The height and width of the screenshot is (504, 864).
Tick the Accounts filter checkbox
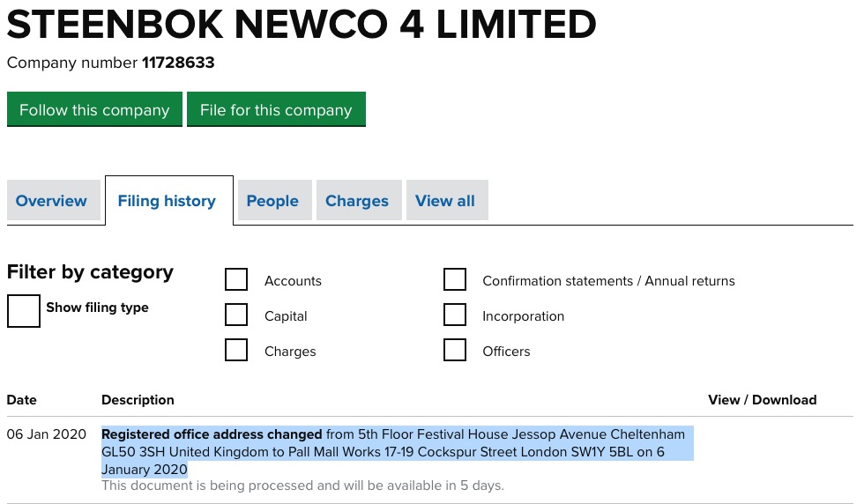tap(236, 280)
